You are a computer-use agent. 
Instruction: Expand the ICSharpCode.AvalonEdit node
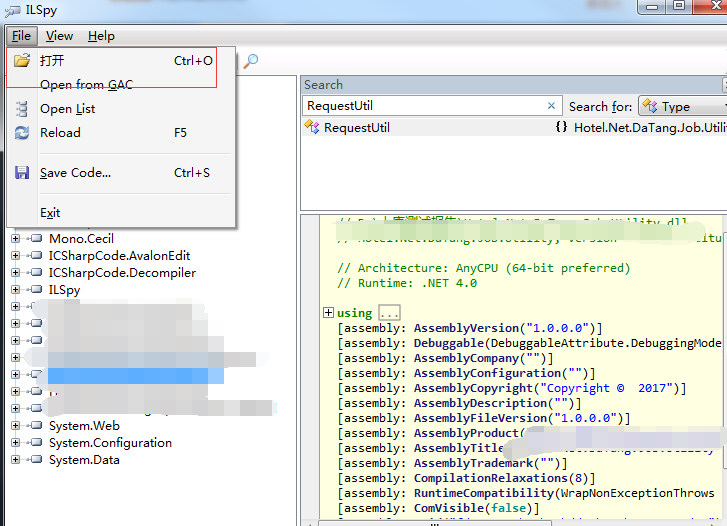pos(16,256)
